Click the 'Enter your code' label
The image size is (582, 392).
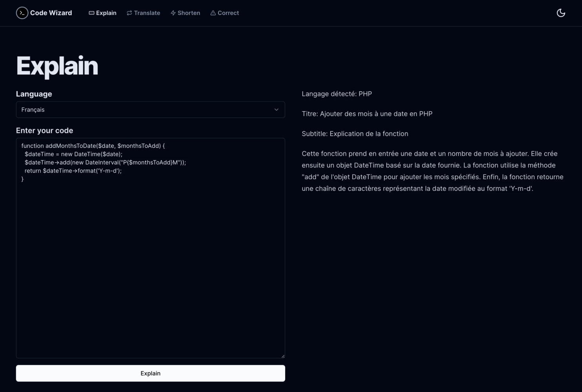coord(44,131)
